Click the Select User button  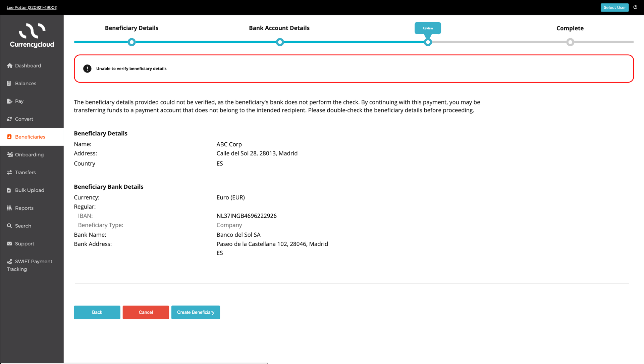pos(614,7)
